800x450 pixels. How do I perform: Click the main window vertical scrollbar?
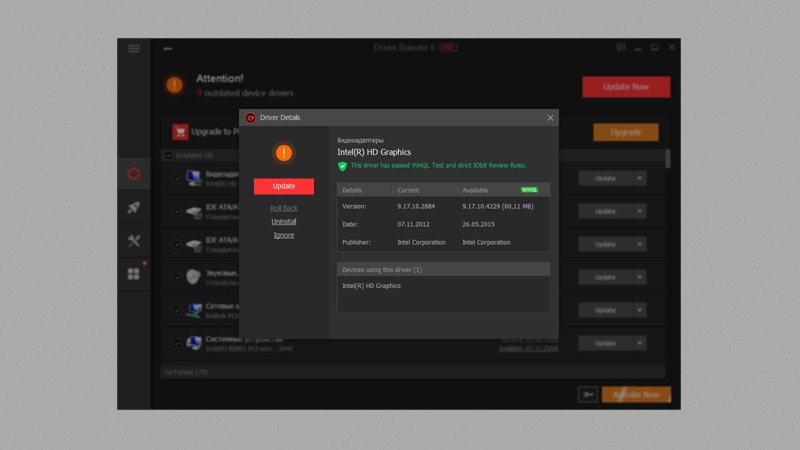pos(667,159)
